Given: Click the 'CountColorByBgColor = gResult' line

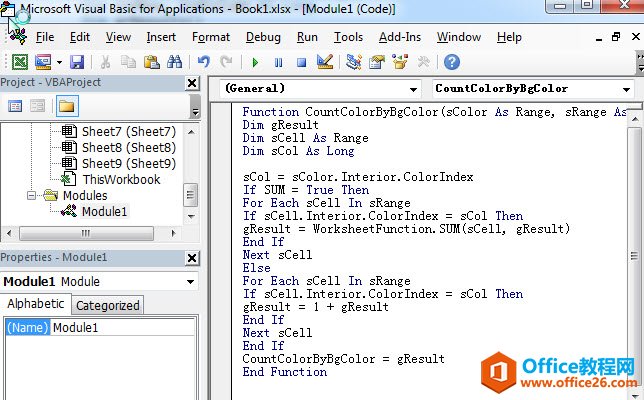Looking at the screenshot, I should point(343,359).
